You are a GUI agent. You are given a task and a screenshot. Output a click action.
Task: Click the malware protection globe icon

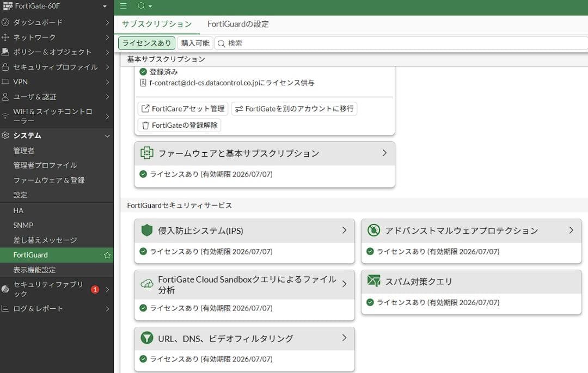click(x=373, y=230)
